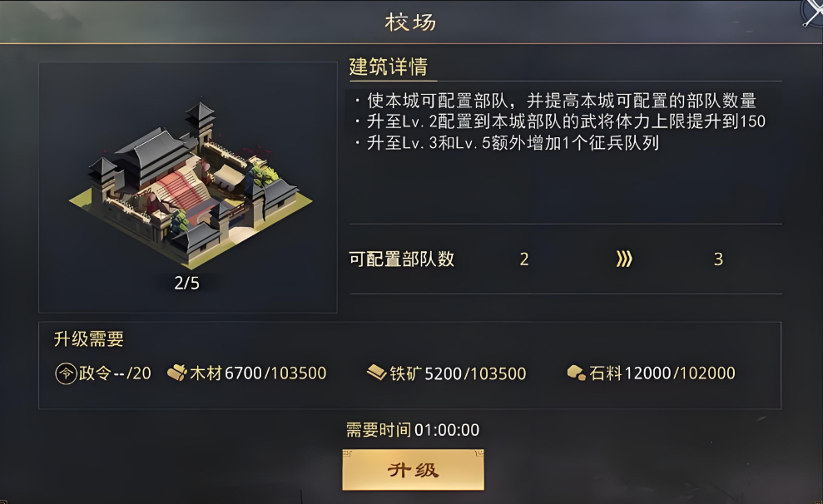Select the current troop count value 2
Image resolution: width=823 pixels, height=504 pixels.
524,259
